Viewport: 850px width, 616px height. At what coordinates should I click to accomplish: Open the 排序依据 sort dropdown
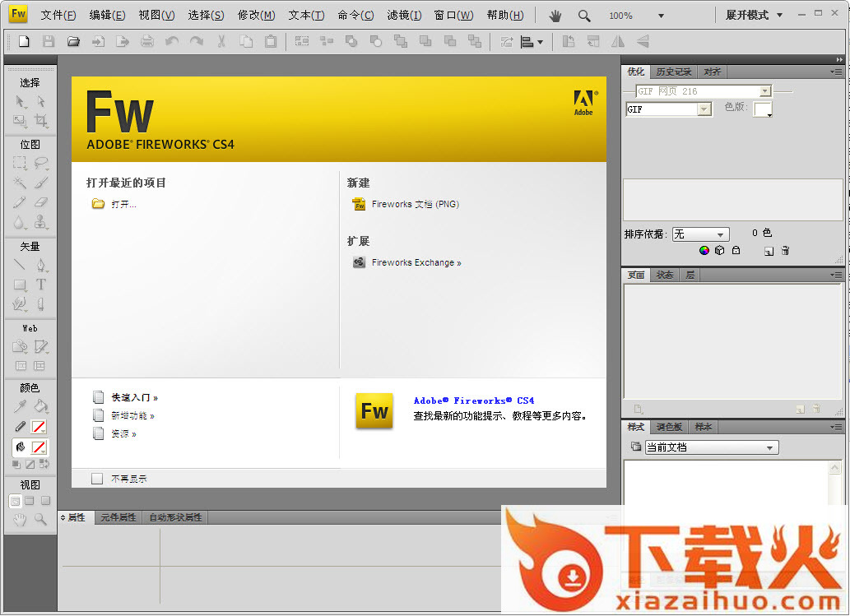coord(700,234)
